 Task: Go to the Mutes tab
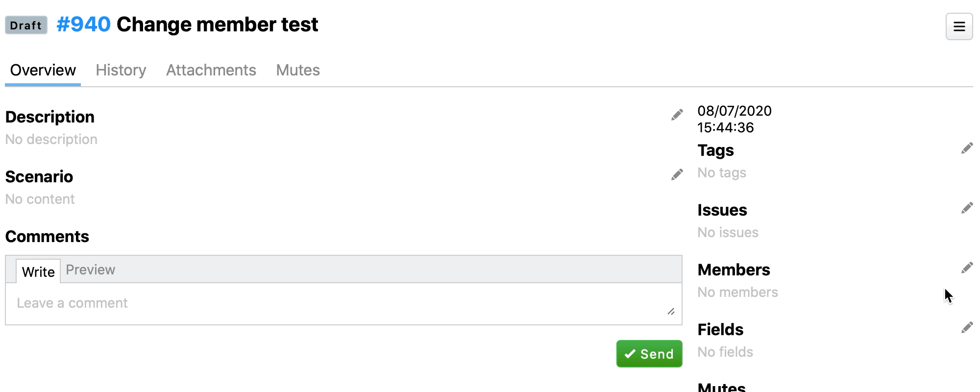tap(298, 71)
